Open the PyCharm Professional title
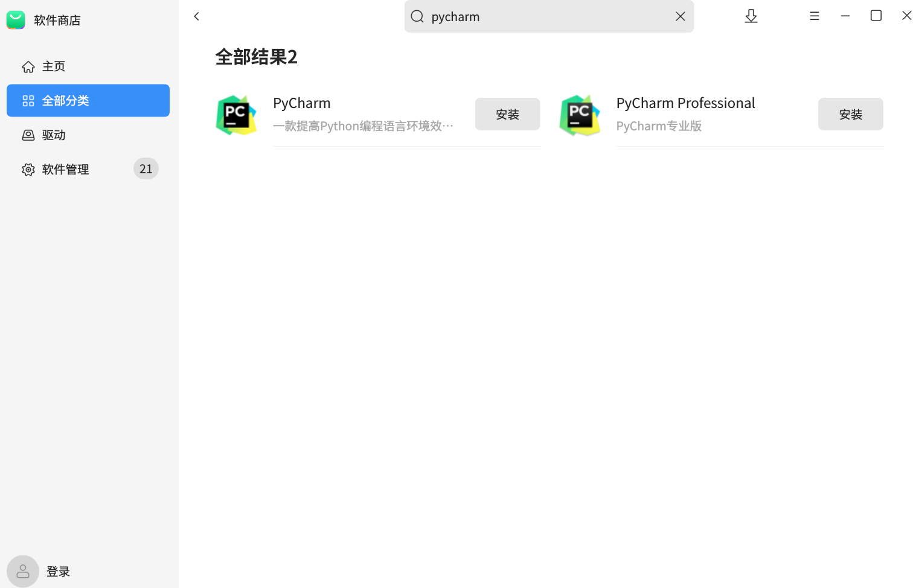Screen dimensions: 916x588 pyautogui.click(x=686, y=103)
